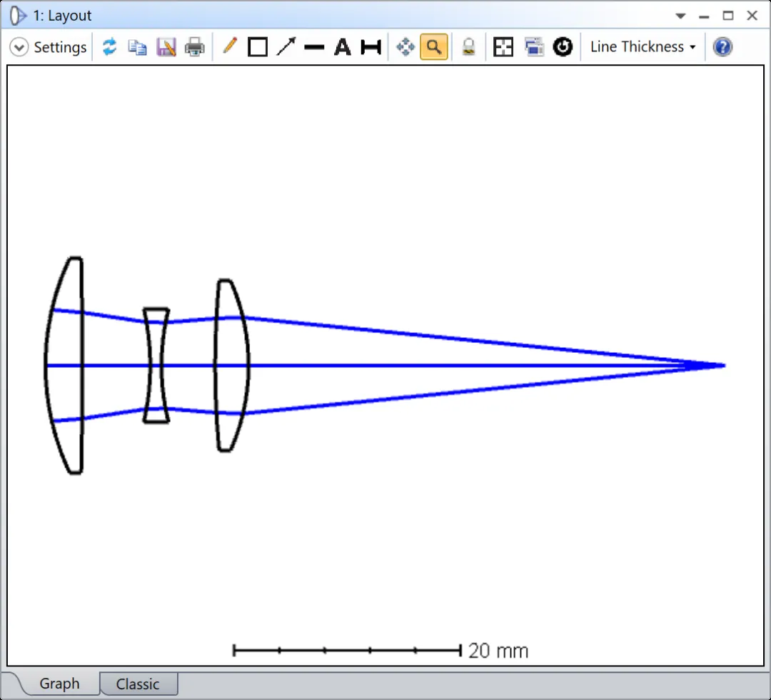This screenshot has height=700, width=771.
Task: Open the Line Thickness dropdown
Action: tap(642, 47)
